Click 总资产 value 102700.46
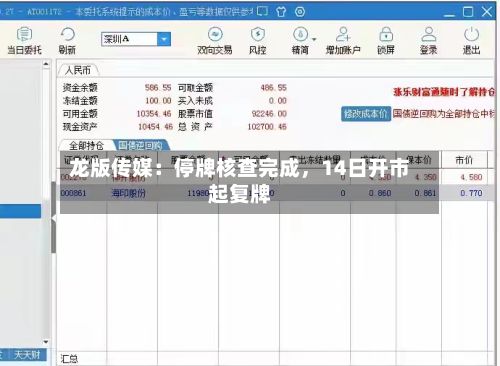This screenshot has height=366, width=500. [267, 127]
